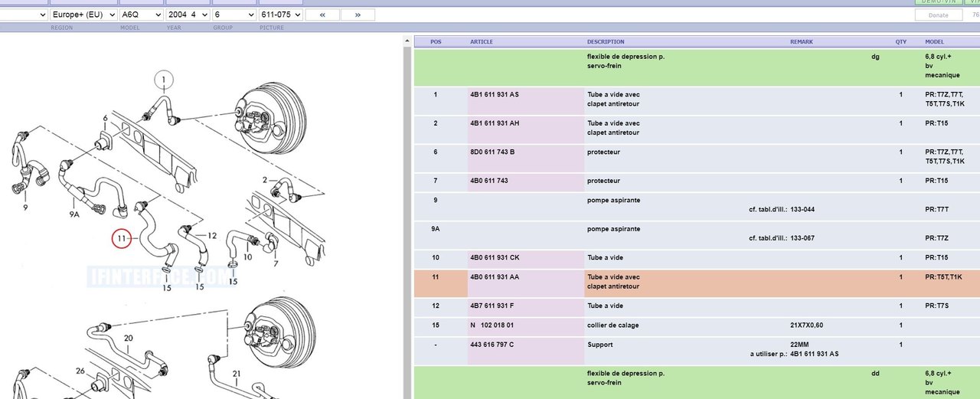
Task: Expand the Year dropdown showing 2004
Action: coord(188,15)
